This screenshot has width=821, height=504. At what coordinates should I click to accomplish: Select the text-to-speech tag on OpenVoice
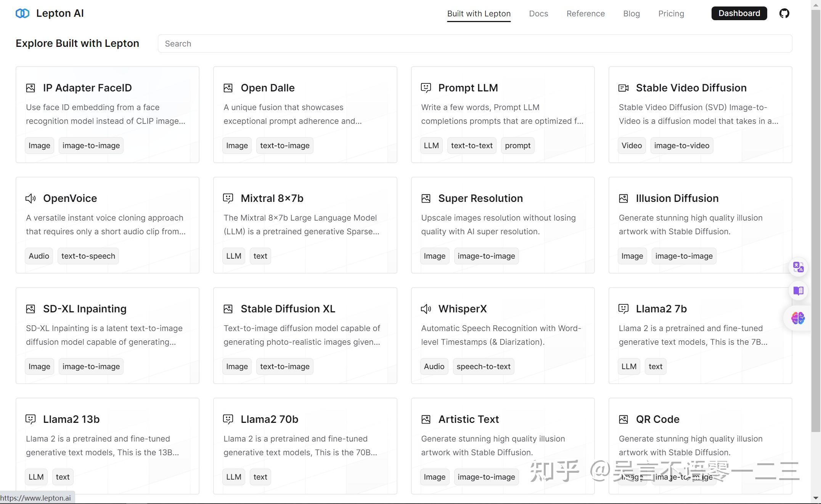(88, 256)
